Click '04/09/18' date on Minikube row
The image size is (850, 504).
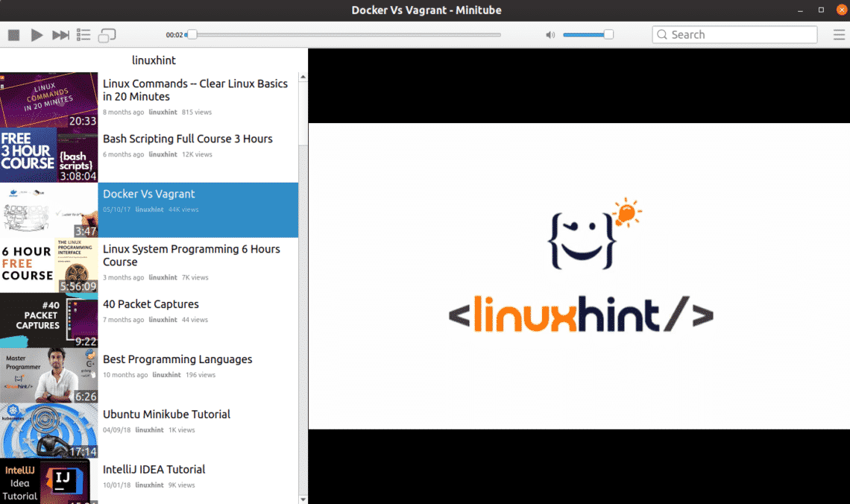[116, 430]
